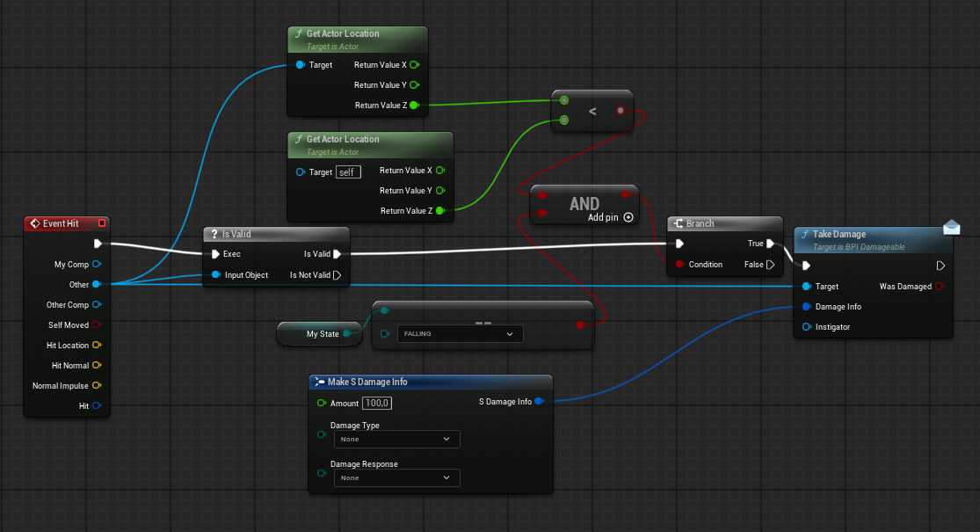Click Return Value X pin on top Get Actor Location
Image resolution: width=980 pixels, height=532 pixels.
pyautogui.click(x=414, y=65)
